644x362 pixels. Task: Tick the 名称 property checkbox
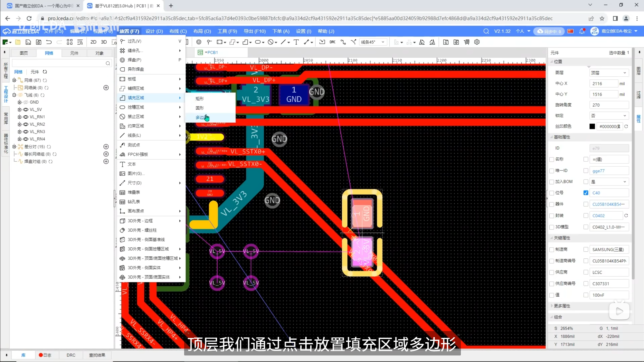pyautogui.click(x=552, y=159)
